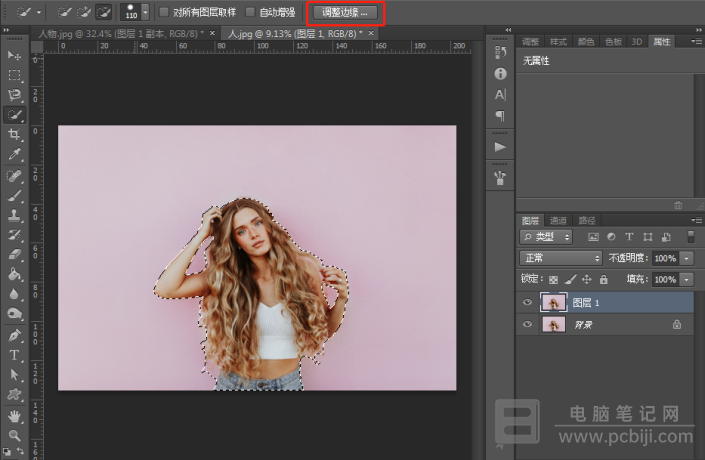Open 不透明度 opacity slider arrow
The width and height of the screenshot is (705, 460).
pos(687,258)
